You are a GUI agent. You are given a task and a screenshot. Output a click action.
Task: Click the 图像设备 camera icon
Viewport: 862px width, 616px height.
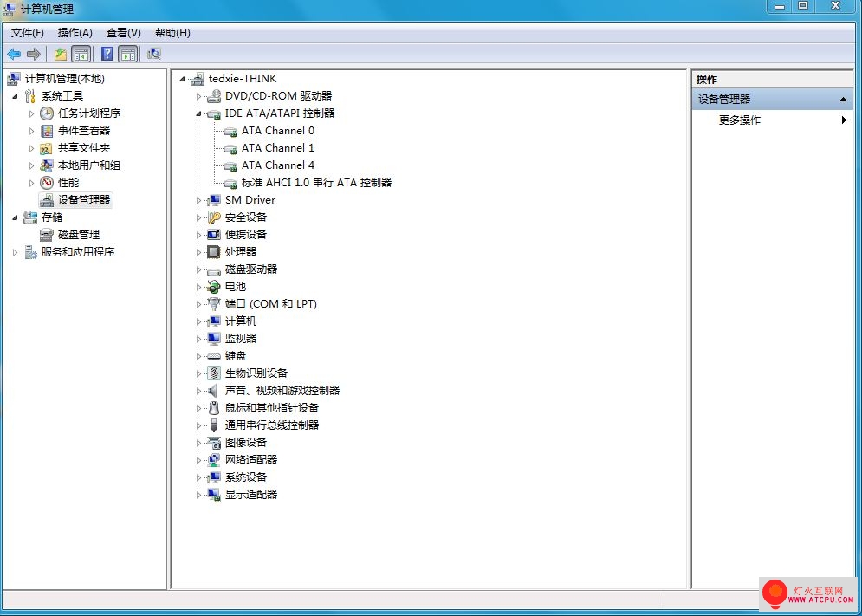[x=214, y=443]
